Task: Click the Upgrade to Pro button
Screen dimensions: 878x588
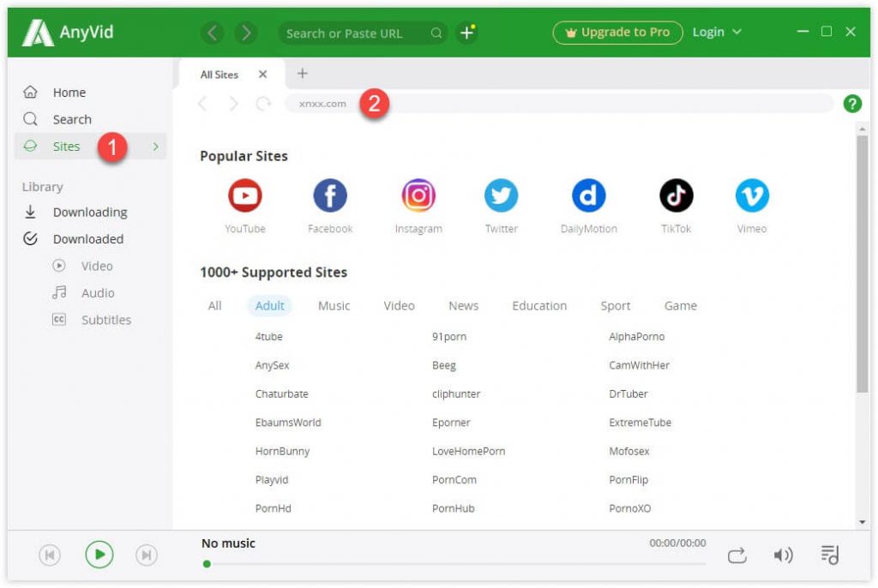Action: (x=617, y=33)
